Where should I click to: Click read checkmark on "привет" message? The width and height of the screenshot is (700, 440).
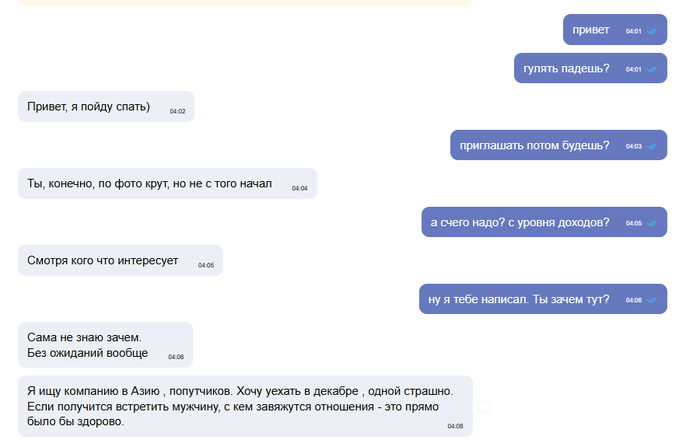pos(652,31)
